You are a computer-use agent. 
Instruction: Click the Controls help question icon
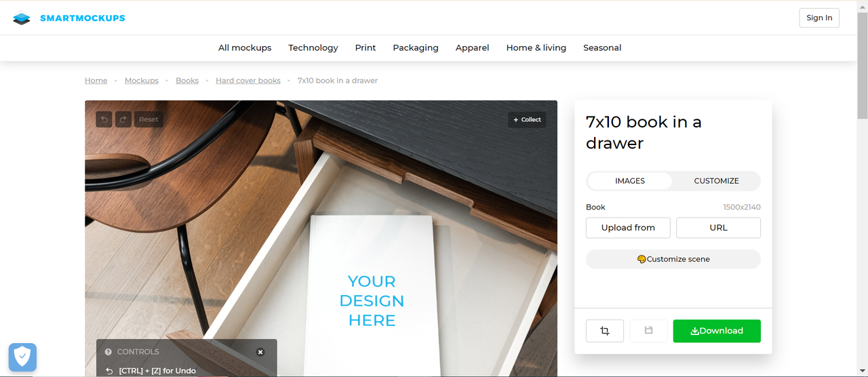[x=108, y=352]
